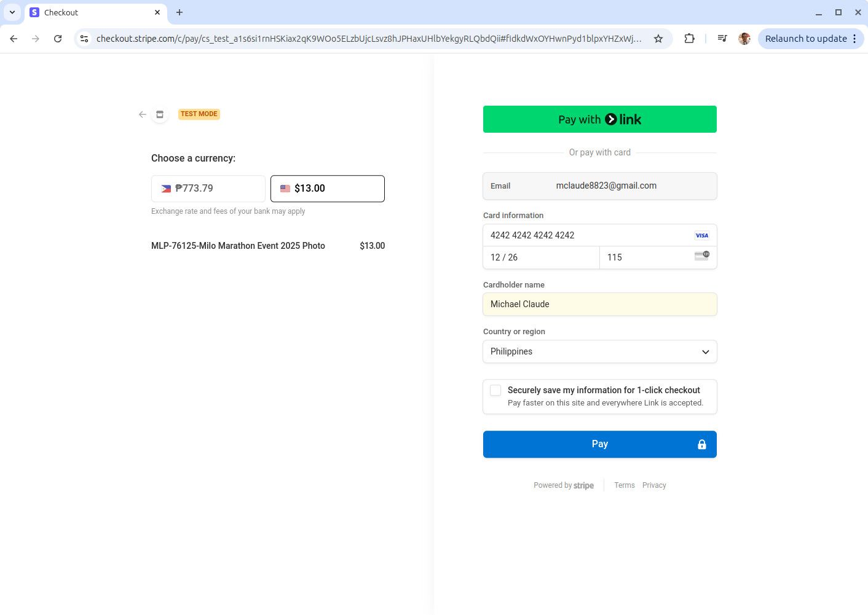
Task: Bookmark this page with the star icon
Action: pyautogui.click(x=658, y=39)
